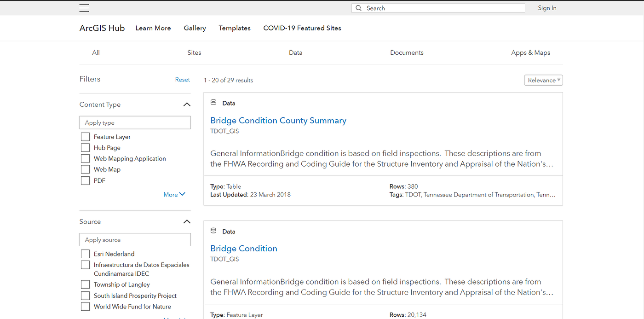Check South Island Prosperity Project
644x319 pixels.
coord(85,296)
